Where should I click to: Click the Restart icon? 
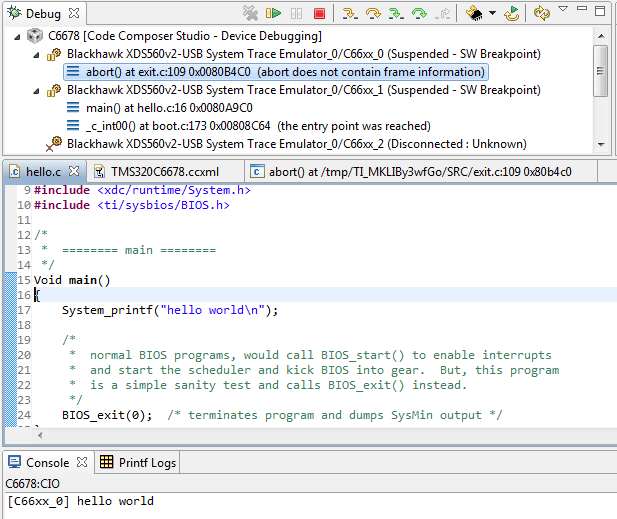pos(512,13)
